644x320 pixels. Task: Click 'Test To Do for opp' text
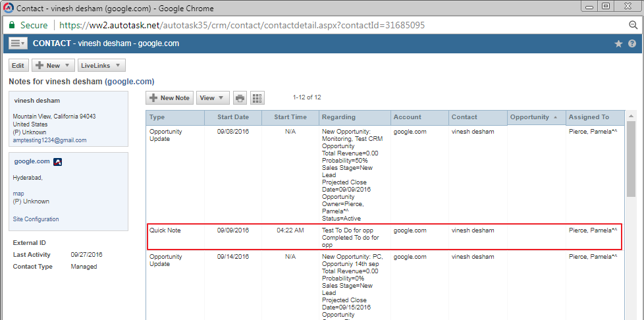pos(348,230)
